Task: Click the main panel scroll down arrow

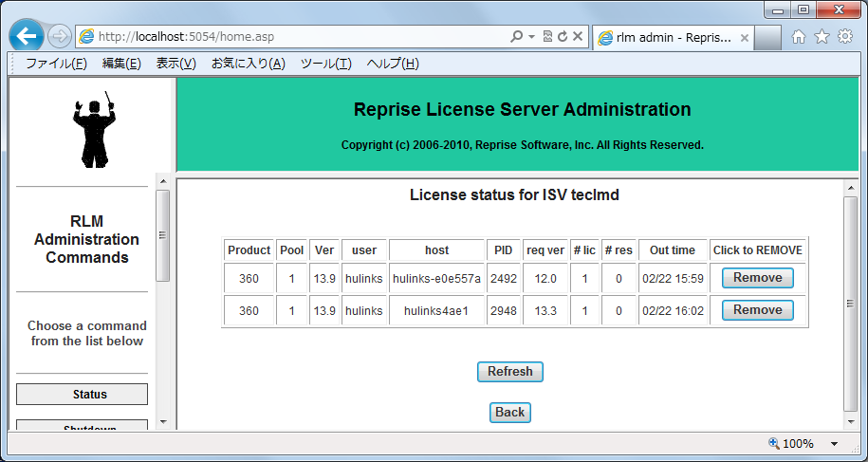Action: (x=851, y=422)
